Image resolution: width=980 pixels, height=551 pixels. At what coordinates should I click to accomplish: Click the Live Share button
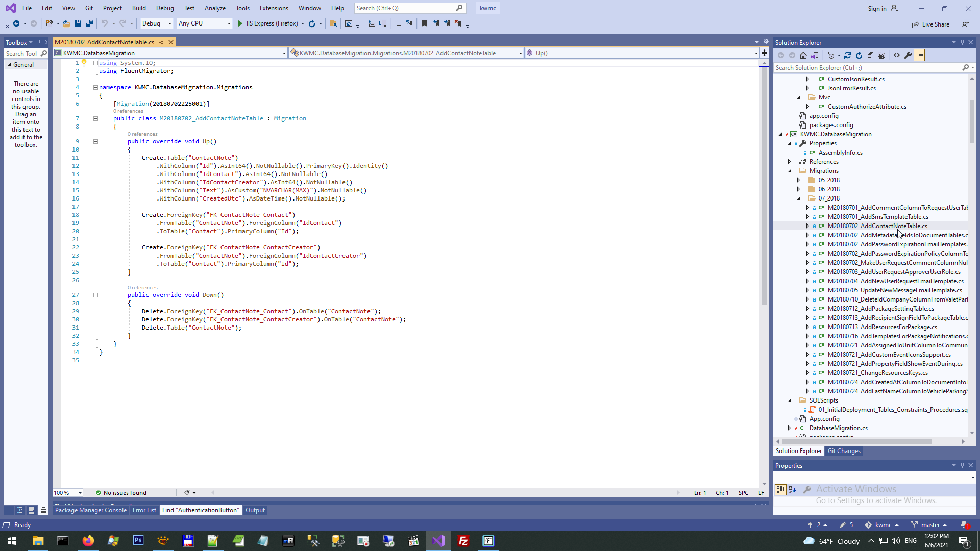(x=931, y=24)
